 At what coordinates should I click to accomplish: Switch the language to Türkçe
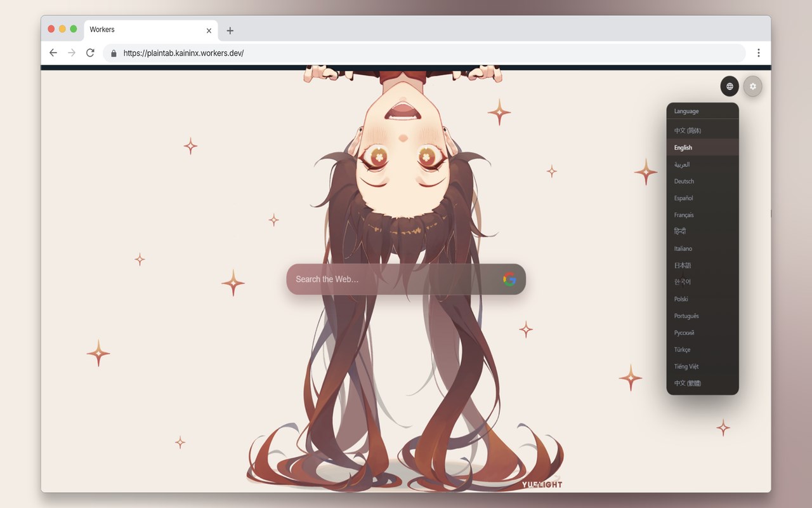pyautogui.click(x=703, y=349)
